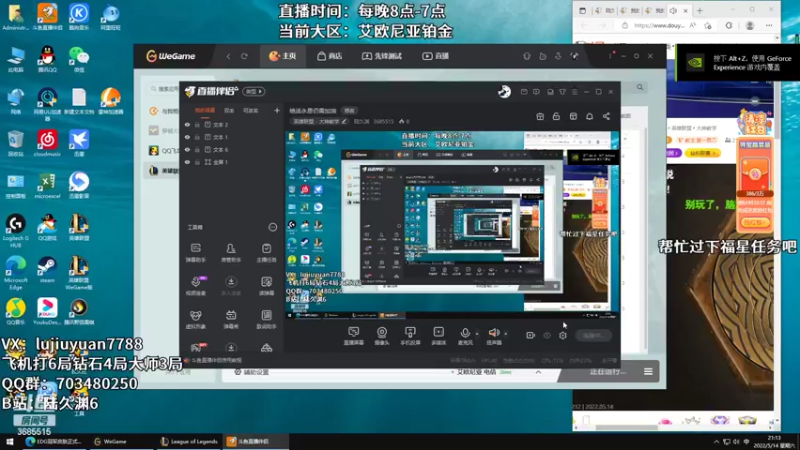Switch to third tab in sources panel
Viewport: 800px width, 450px height.
[251, 110]
